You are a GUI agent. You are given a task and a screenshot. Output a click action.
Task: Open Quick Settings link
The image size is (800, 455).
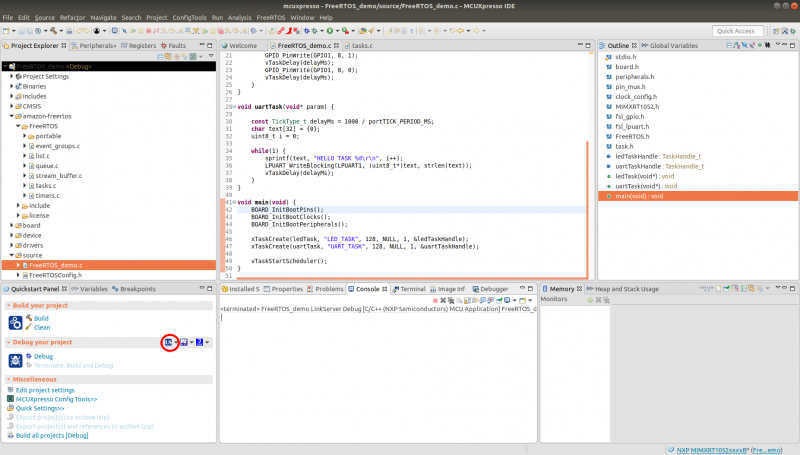(40, 408)
